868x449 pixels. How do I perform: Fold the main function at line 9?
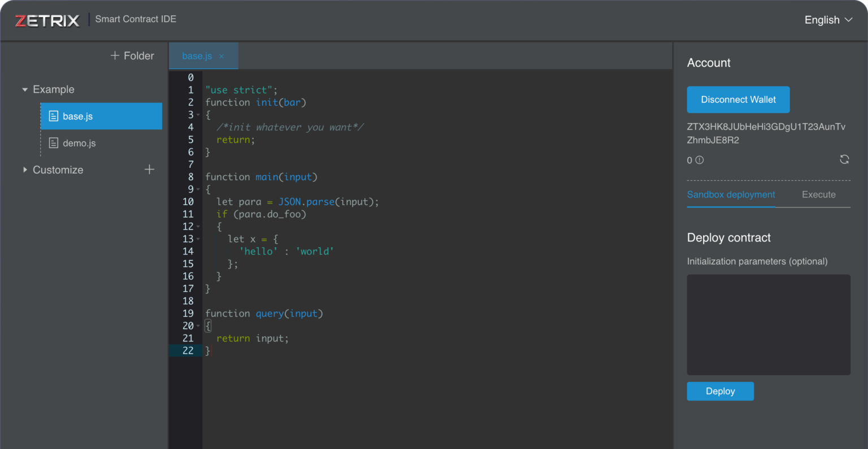pos(198,189)
